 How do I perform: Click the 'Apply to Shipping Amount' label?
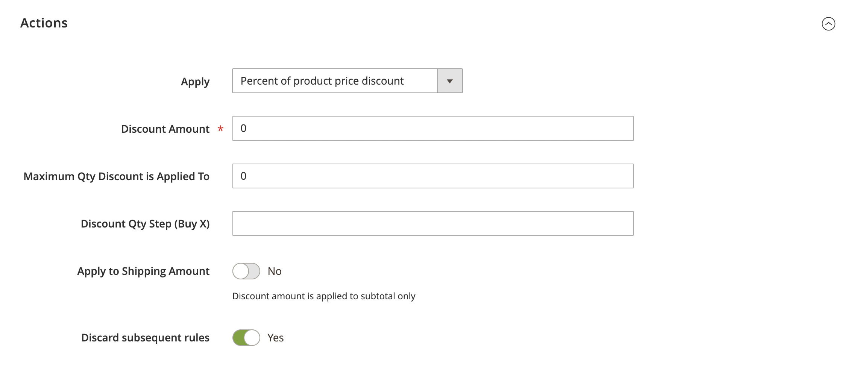[143, 271]
